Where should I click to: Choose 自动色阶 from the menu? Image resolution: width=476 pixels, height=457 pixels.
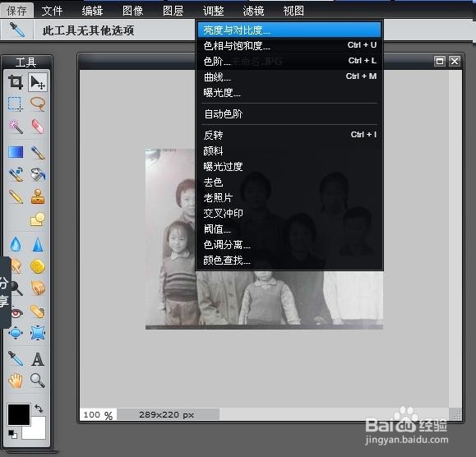point(289,114)
